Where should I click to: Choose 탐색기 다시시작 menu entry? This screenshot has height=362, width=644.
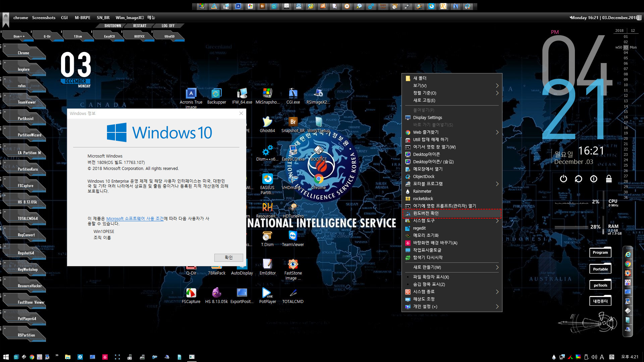pyautogui.click(x=452, y=257)
